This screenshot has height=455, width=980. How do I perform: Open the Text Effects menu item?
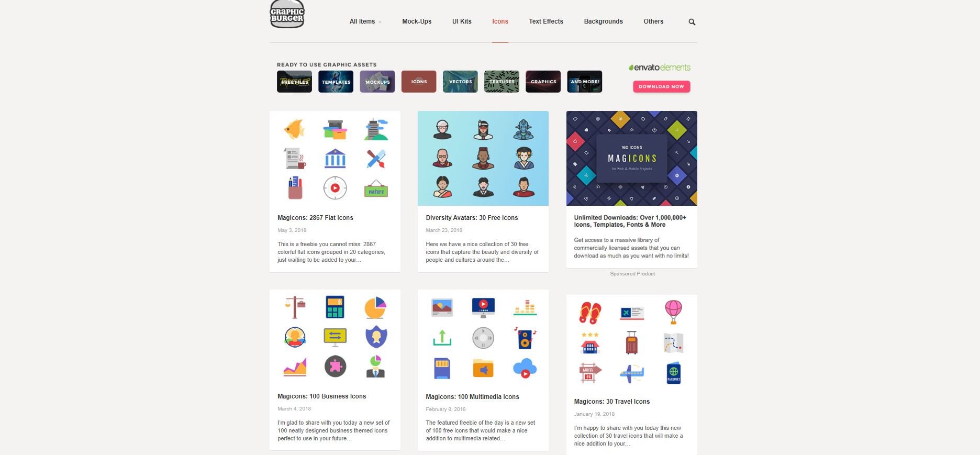tap(546, 21)
